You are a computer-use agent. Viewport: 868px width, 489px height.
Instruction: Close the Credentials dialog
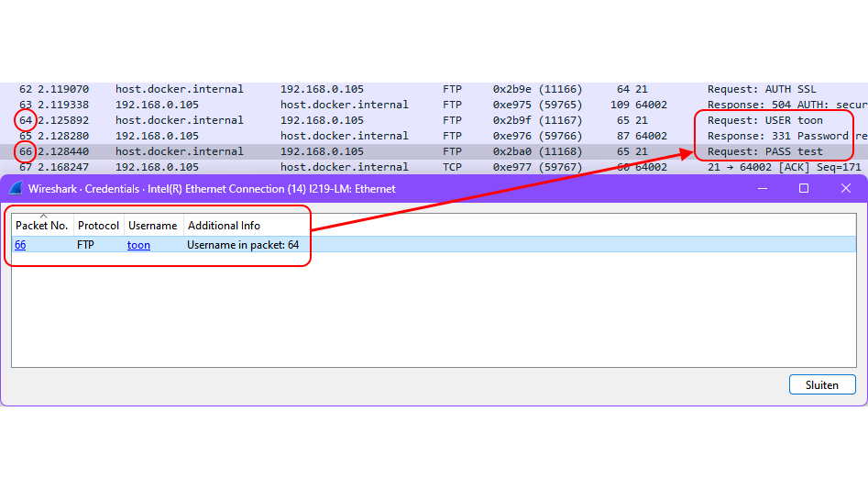point(845,189)
